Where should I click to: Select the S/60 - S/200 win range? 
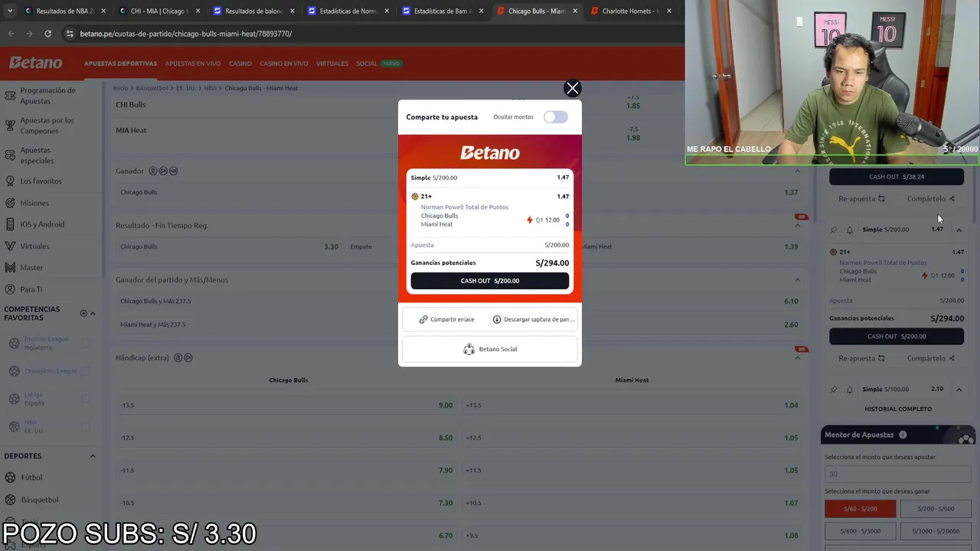(x=860, y=509)
